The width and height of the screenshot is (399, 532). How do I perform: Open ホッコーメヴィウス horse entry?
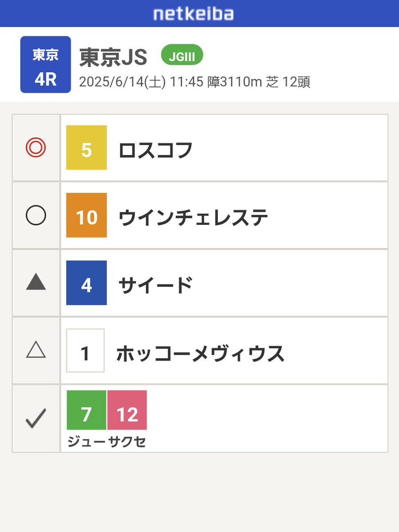[200, 353]
